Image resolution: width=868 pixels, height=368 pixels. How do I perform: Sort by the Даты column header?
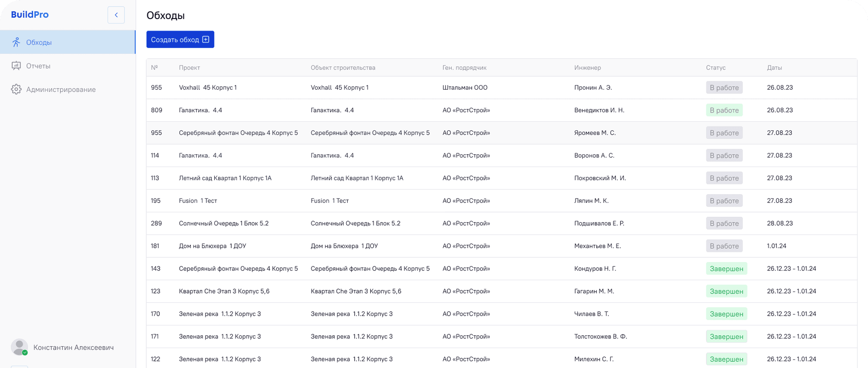(x=775, y=67)
